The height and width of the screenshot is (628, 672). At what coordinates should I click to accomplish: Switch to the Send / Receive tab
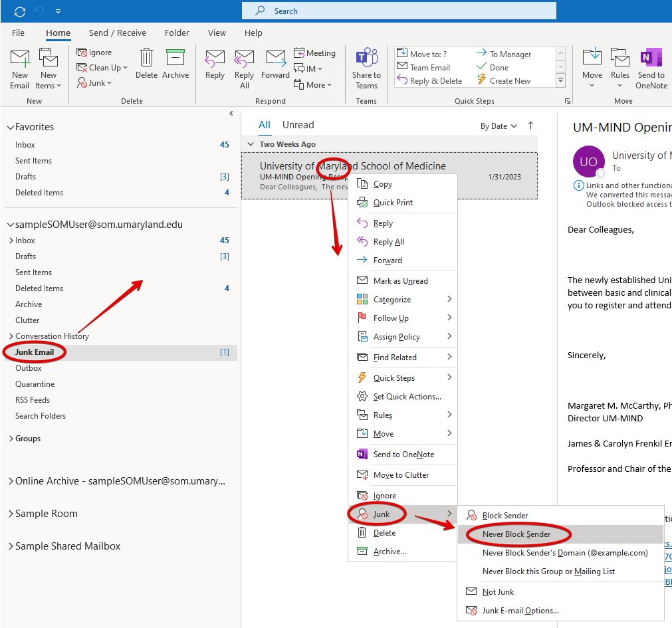point(117,33)
